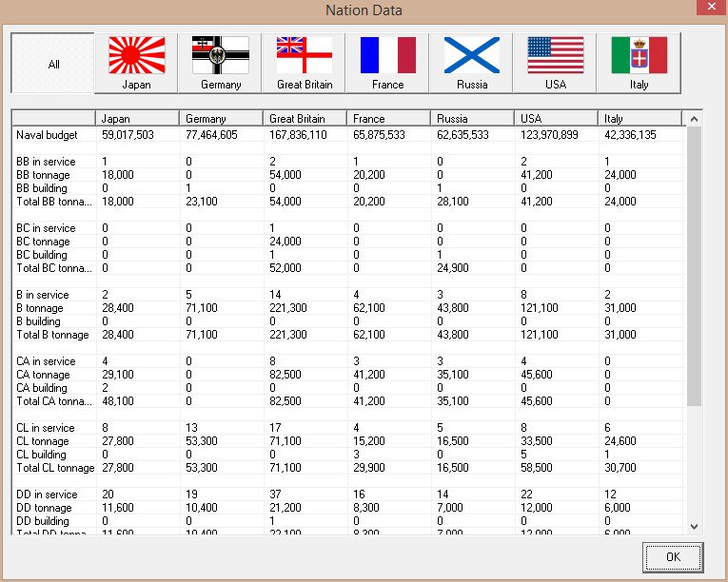This screenshot has height=582, width=728.
Task: Click the vertical scrollbar thumb
Action: point(694,266)
